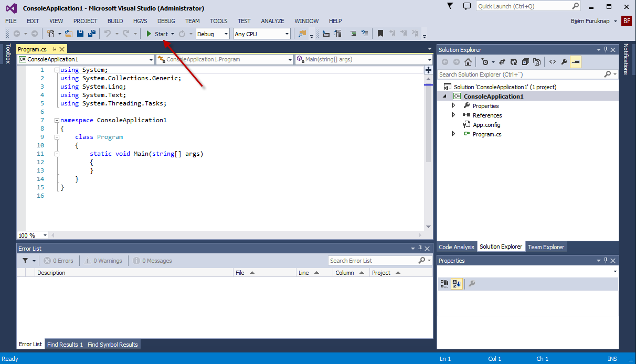Viewport: 636px width, 364px height.
Task: Switch to the Team Explorer tab
Action: click(546, 247)
